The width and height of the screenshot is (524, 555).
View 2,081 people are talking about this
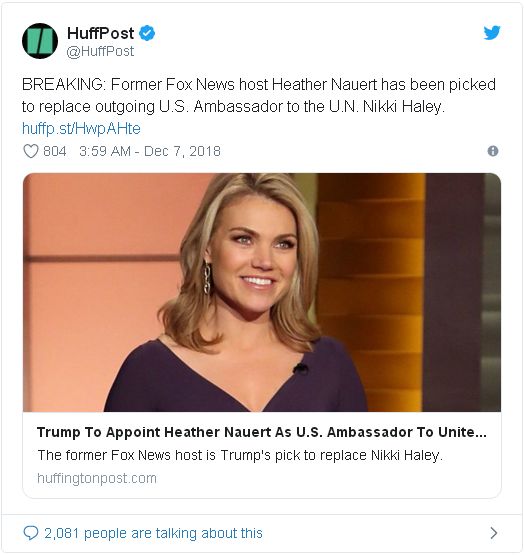[x=153, y=533]
